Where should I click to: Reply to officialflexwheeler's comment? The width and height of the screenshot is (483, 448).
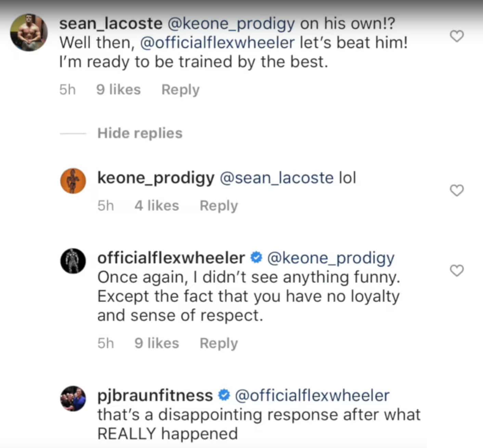219,343
